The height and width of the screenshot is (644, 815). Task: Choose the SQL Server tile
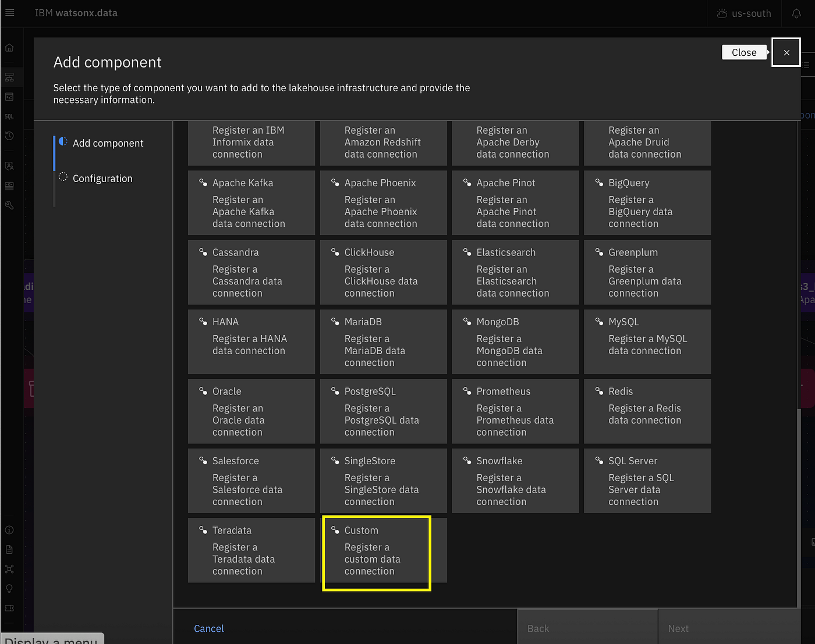pyautogui.click(x=647, y=481)
